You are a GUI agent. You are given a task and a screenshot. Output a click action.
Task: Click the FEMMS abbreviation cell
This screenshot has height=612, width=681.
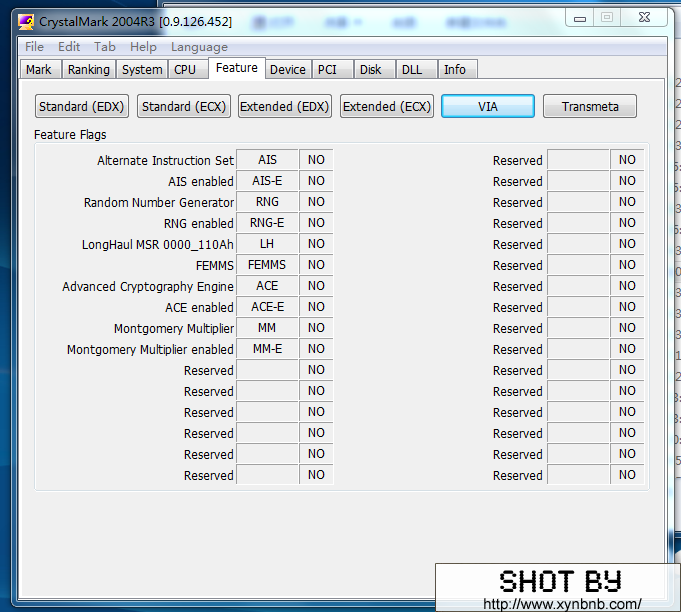coord(267,265)
